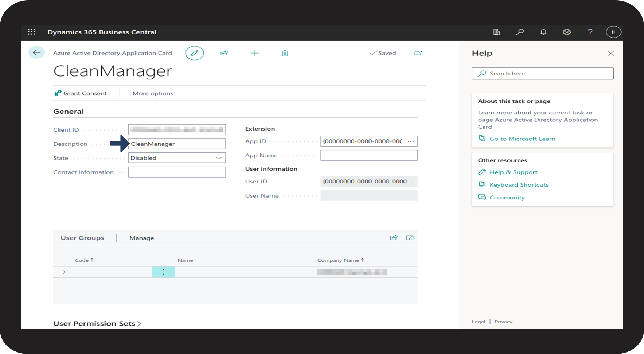644x354 pixels.
Task: Click the Description field containing CleanManager
Action: [177, 144]
